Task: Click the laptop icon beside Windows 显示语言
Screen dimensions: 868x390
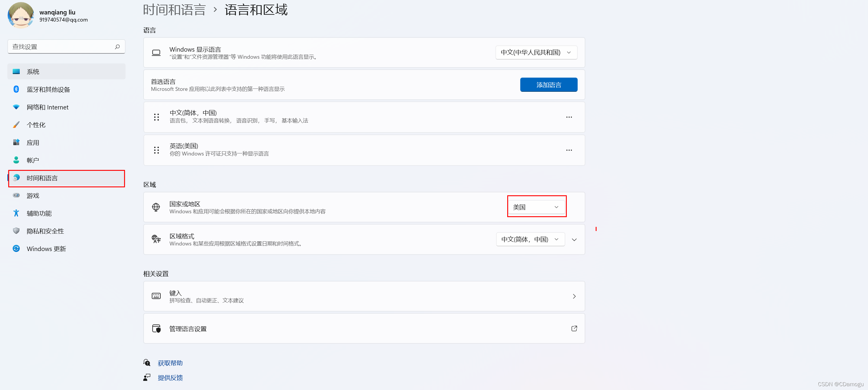Action: [156, 53]
